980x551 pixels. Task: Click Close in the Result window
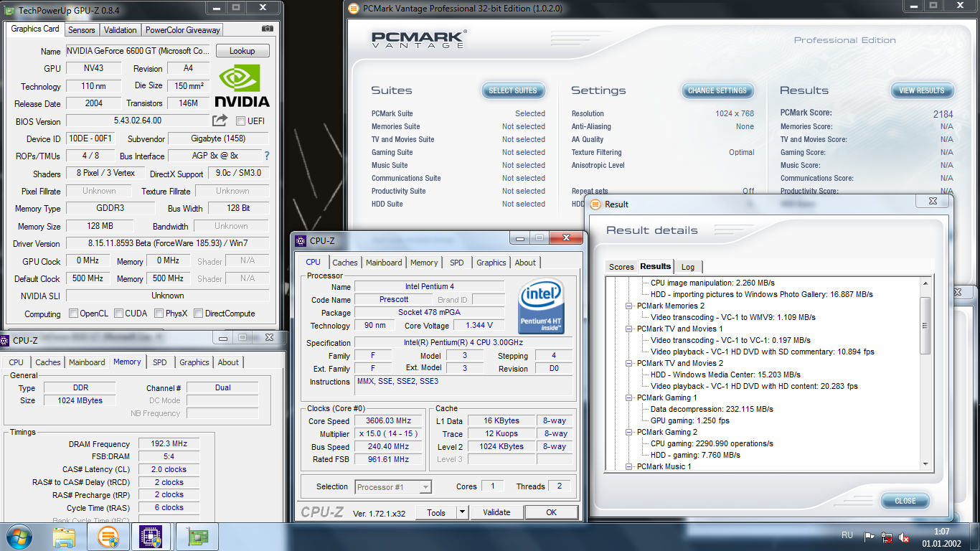[905, 501]
